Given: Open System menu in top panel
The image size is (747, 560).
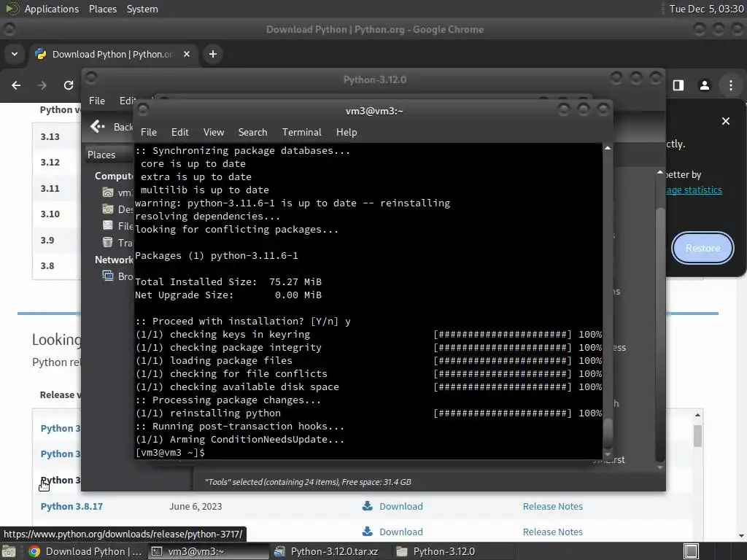Looking at the screenshot, I should [x=142, y=9].
